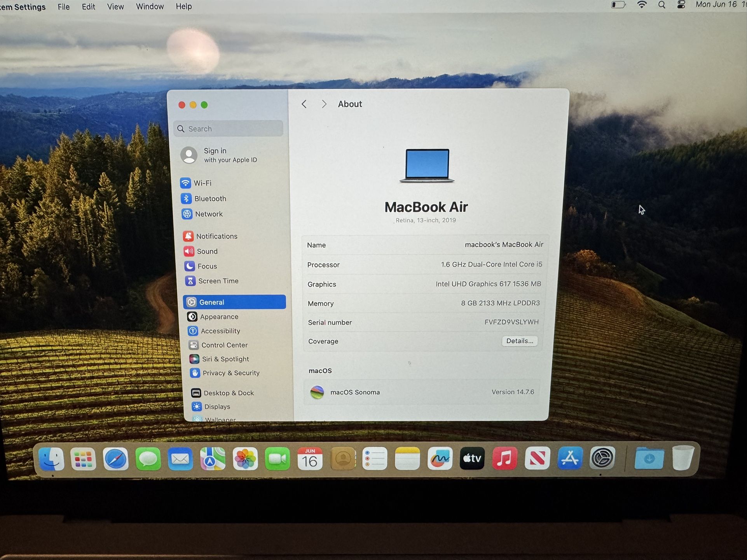Open Finder from the Dock

pyautogui.click(x=51, y=459)
